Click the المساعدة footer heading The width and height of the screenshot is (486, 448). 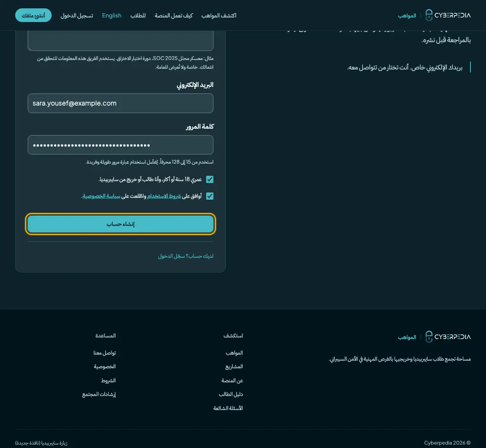[106, 336]
